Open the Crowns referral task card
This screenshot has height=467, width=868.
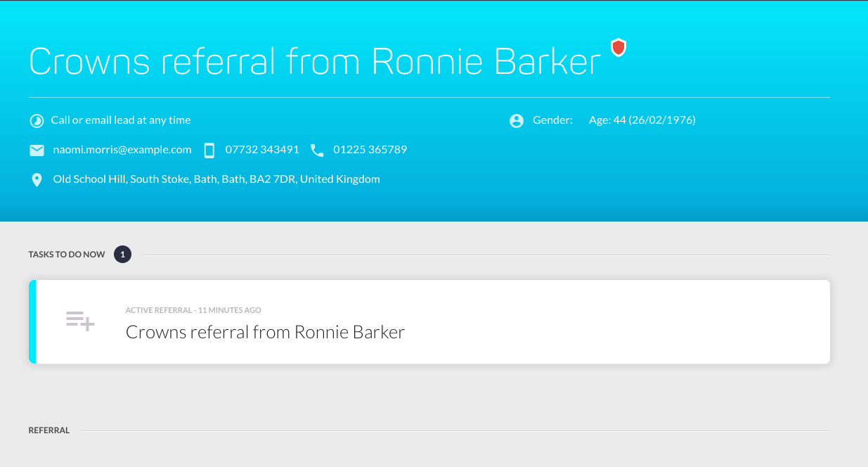click(x=429, y=322)
